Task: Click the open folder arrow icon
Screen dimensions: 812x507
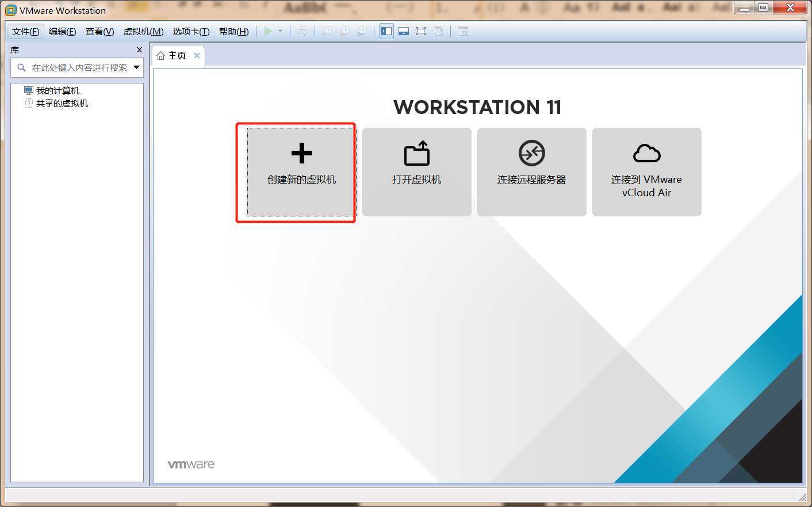Action: (x=417, y=153)
